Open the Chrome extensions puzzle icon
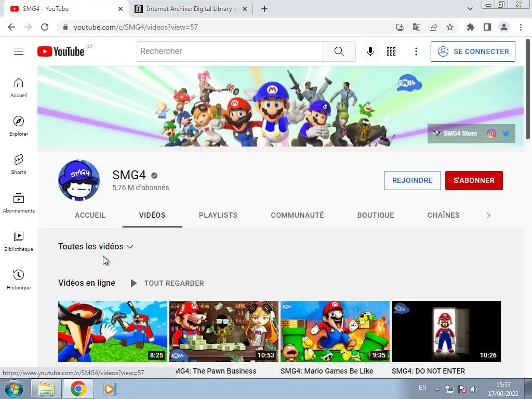The image size is (532, 399). pos(470,27)
